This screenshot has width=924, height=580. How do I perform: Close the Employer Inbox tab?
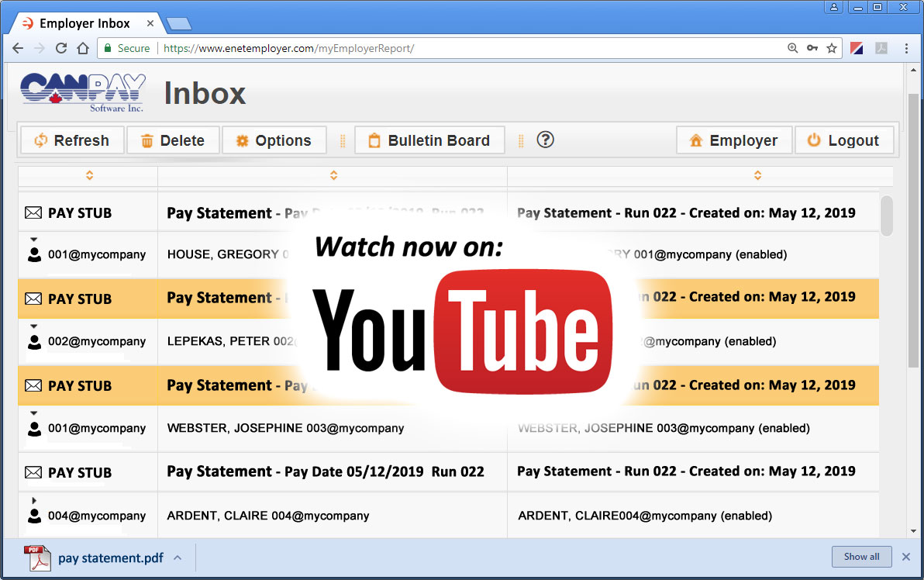tap(150, 23)
